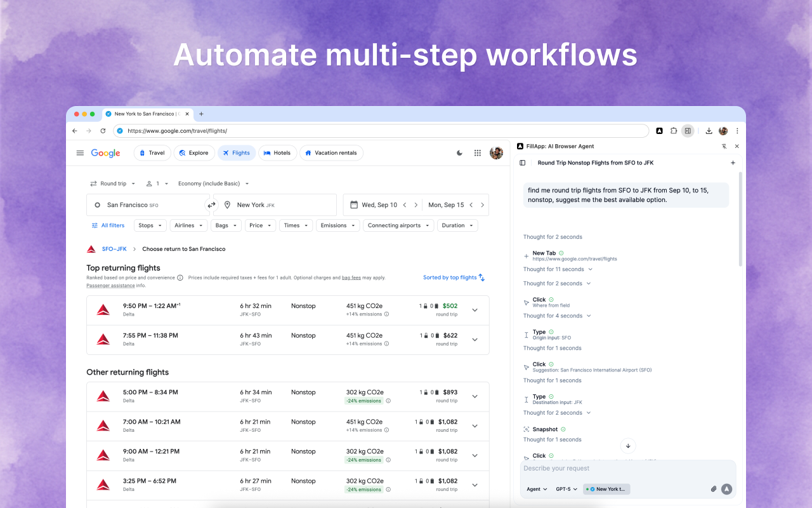Open the Explore tab

[193, 153]
